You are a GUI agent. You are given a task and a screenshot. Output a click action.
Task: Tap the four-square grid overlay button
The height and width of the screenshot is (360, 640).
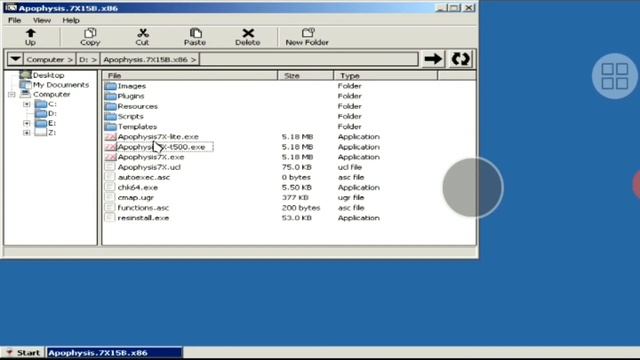(615, 76)
